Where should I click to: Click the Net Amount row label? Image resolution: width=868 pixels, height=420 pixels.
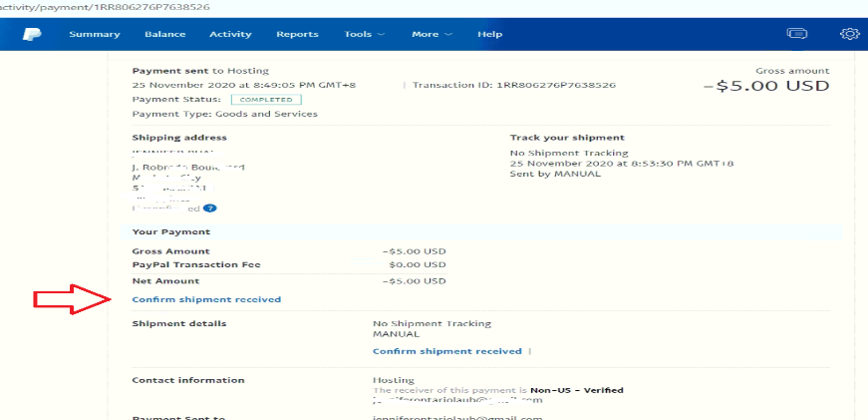tap(165, 281)
